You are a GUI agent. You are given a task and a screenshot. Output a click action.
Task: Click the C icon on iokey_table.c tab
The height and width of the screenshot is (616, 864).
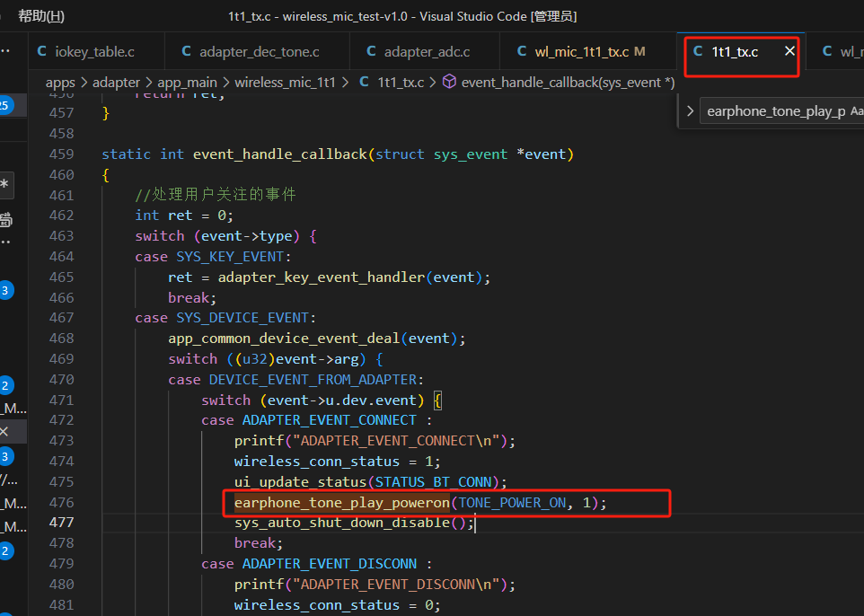pyautogui.click(x=42, y=51)
